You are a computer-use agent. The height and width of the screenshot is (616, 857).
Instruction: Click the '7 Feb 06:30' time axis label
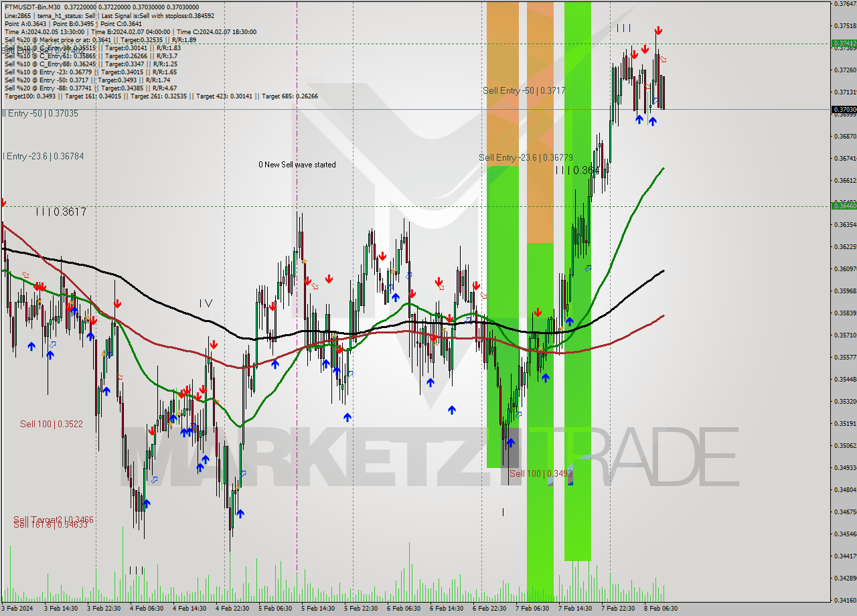(x=532, y=609)
